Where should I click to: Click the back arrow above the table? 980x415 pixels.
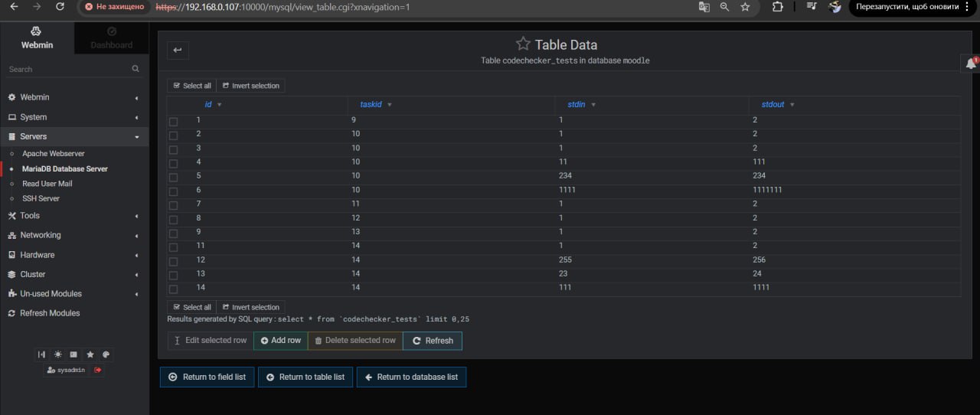tap(178, 51)
